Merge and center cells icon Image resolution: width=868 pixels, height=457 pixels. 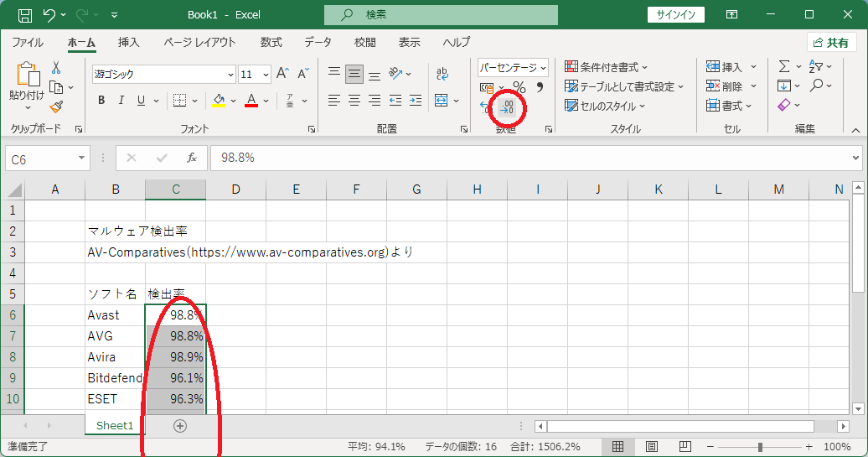pyautogui.click(x=442, y=101)
